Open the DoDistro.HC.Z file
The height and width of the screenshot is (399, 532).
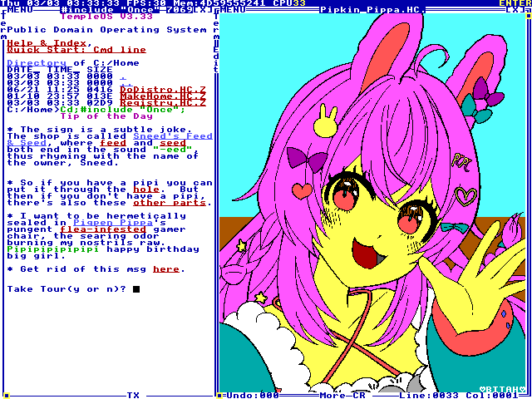163,90
